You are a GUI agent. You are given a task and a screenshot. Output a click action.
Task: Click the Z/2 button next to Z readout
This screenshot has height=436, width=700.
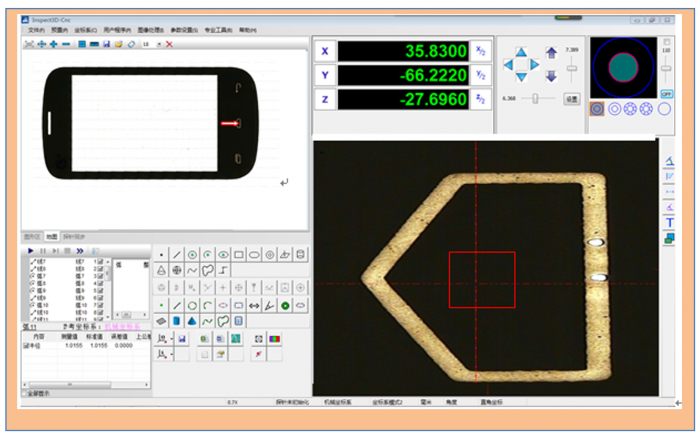pyautogui.click(x=480, y=99)
